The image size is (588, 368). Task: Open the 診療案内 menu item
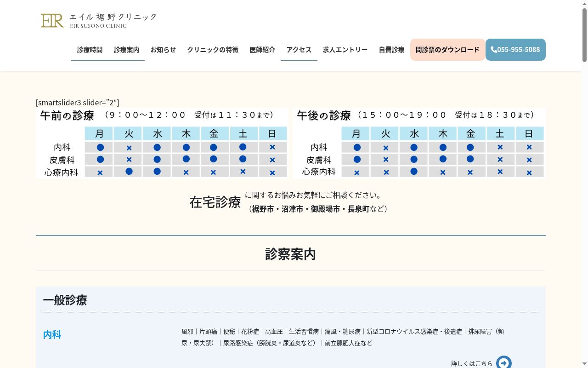[x=126, y=50]
